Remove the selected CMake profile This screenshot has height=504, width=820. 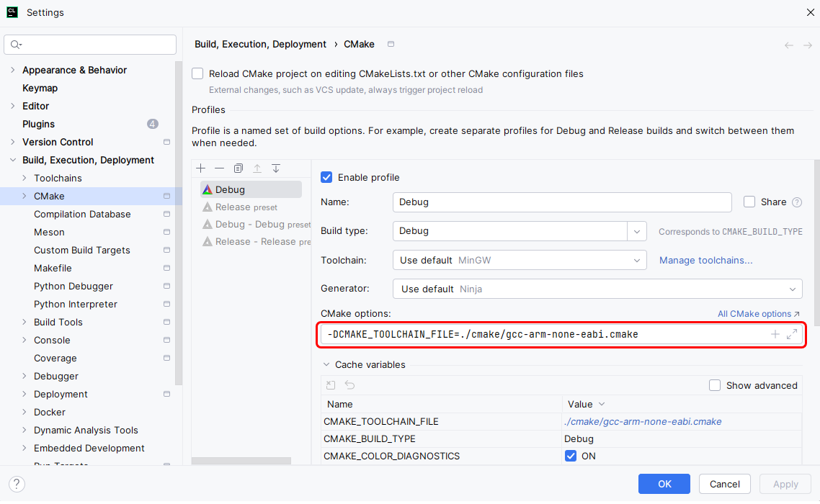pyautogui.click(x=220, y=168)
